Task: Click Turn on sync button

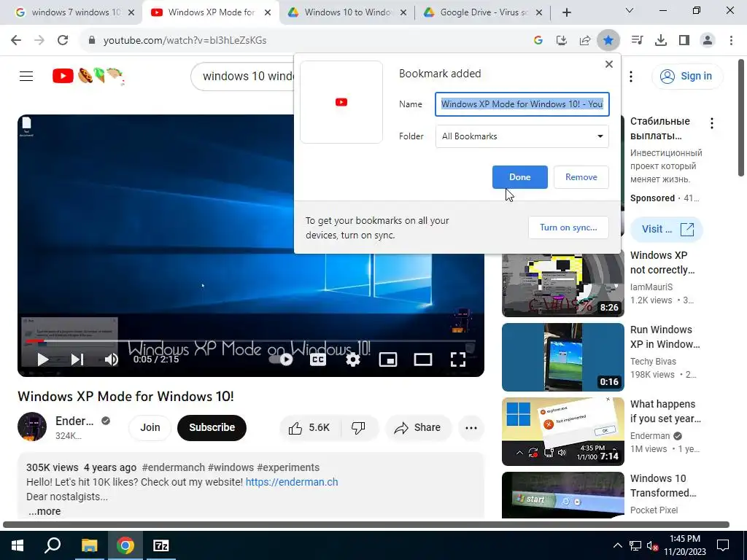Action: pos(568,227)
